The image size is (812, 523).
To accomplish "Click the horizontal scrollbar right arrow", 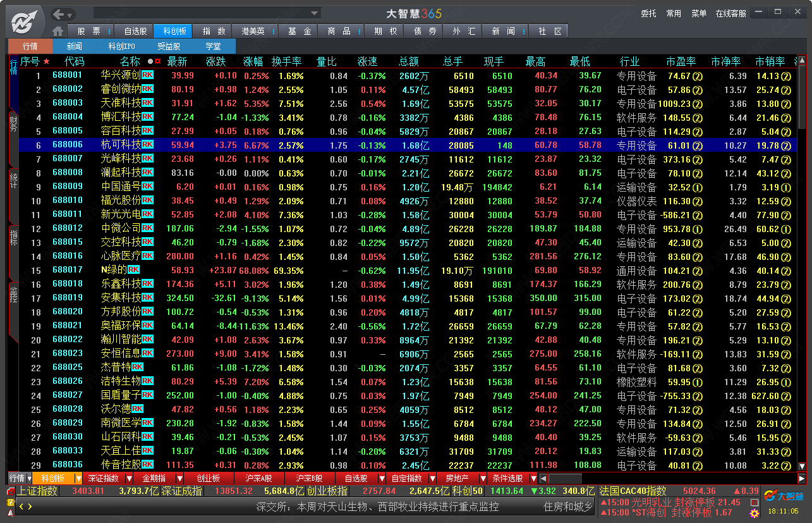I will (802, 479).
